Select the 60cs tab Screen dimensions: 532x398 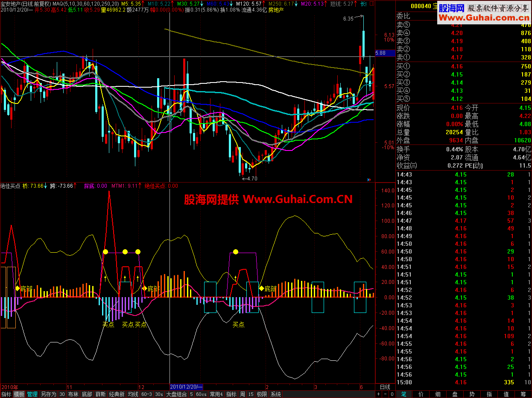[x=201, y=394]
